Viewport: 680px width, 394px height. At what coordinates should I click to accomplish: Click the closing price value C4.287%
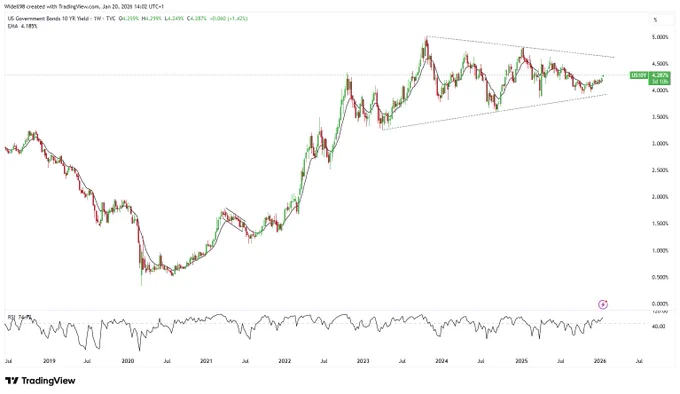click(x=196, y=19)
